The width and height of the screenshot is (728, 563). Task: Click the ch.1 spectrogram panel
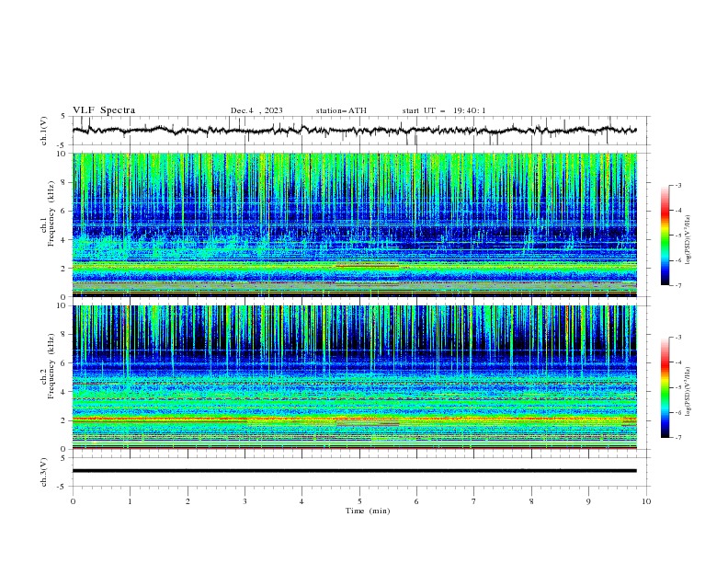[354, 224]
